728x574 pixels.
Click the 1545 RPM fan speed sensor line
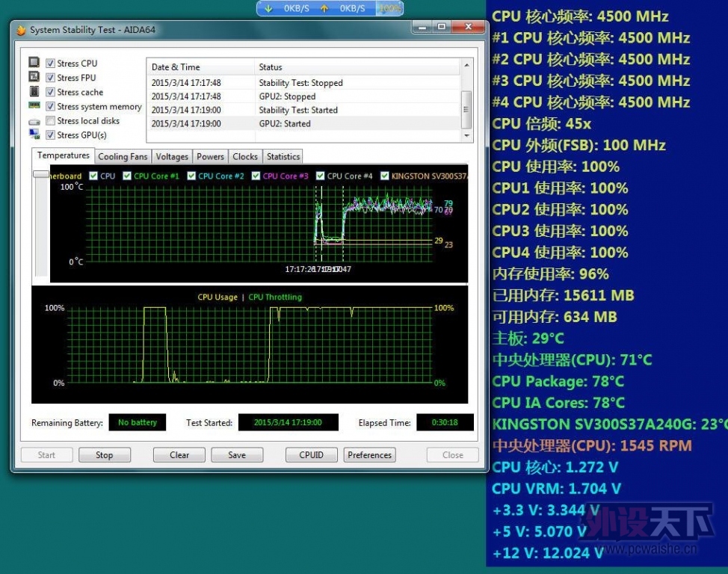593,446
